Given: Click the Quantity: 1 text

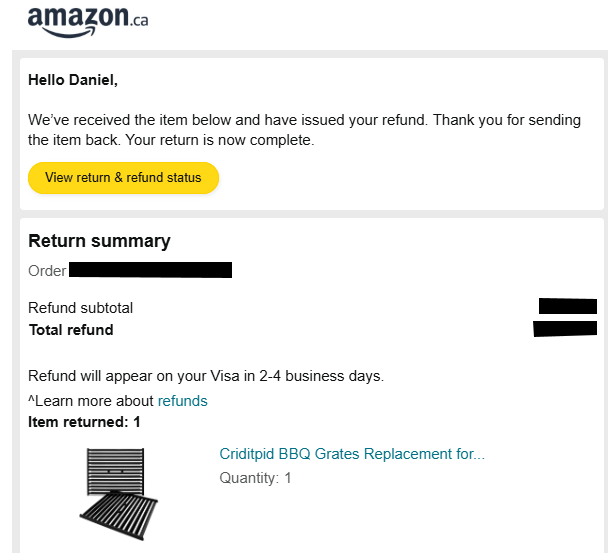Looking at the screenshot, I should [x=255, y=478].
